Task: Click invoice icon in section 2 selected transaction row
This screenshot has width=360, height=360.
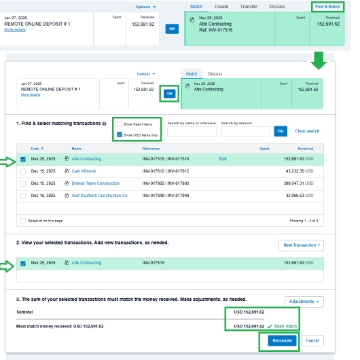Action: (x=67, y=263)
